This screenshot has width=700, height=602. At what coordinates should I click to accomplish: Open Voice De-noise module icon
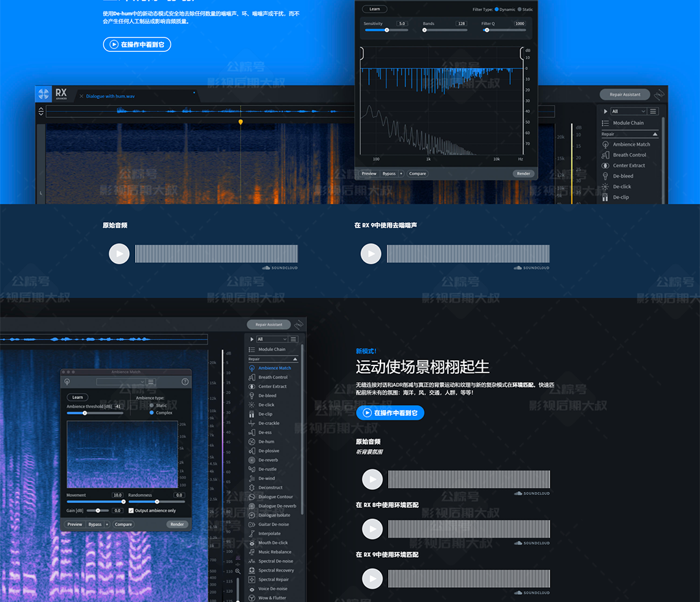pyautogui.click(x=251, y=589)
